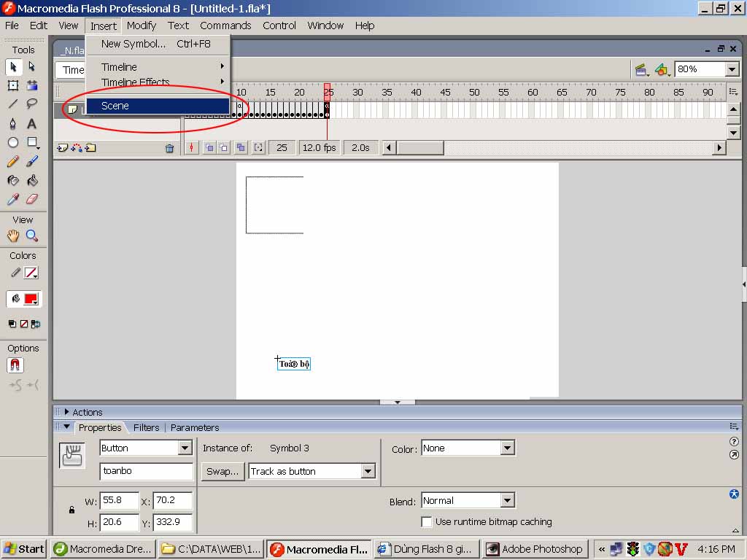Viewport: 747px width, 560px height.
Task: Expand the Timeline submenu
Action: [158, 67]
